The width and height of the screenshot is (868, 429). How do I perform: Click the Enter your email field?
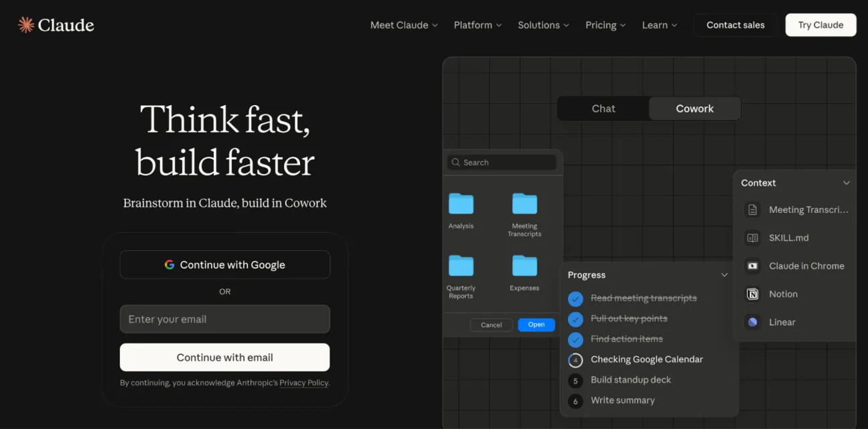225,319
